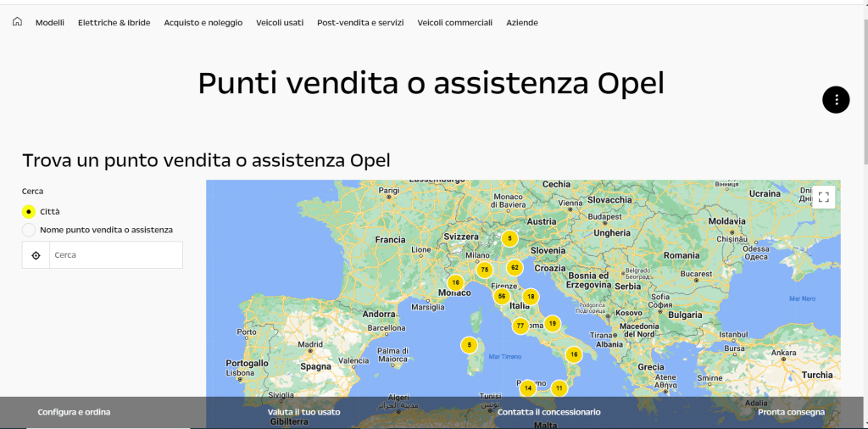
Task: Click the Madrid city label
Action: pyautogui.click(x=310, y=343)
